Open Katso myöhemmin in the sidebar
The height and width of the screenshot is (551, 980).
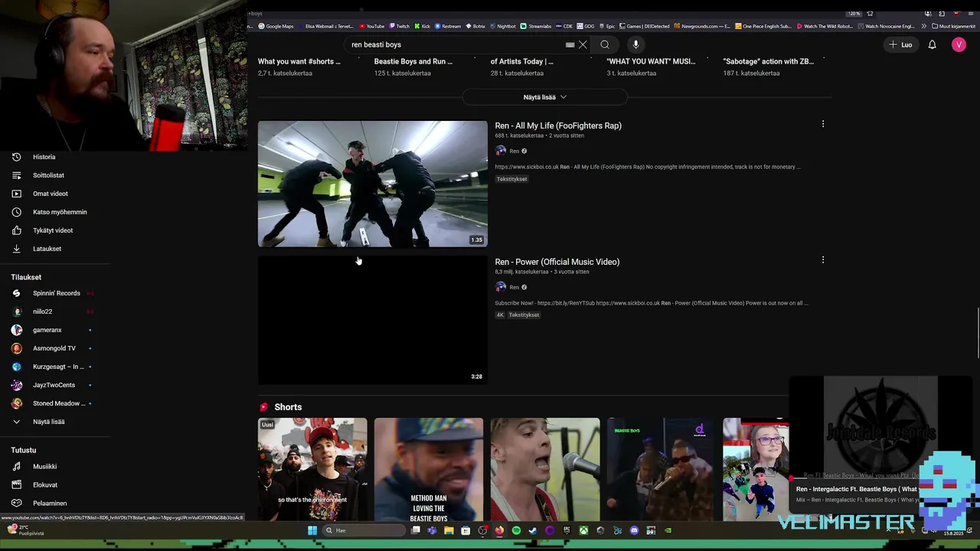coord(55,212)
